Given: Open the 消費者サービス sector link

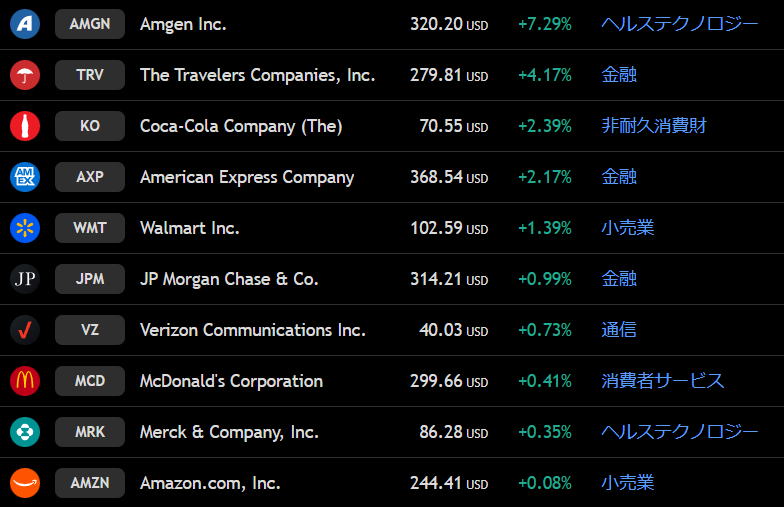Looking at the screenshot, I should pyautogui.click(x=662, y=381).
